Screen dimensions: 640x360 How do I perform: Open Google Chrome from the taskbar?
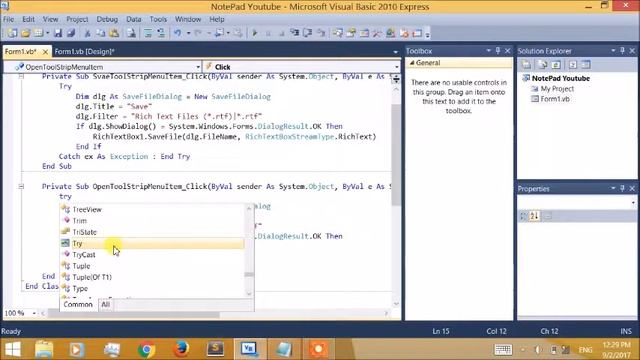[147, 349]
